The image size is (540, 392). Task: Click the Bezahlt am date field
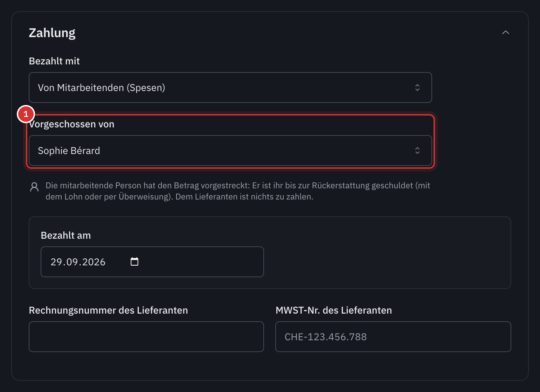tap(152, 262)
